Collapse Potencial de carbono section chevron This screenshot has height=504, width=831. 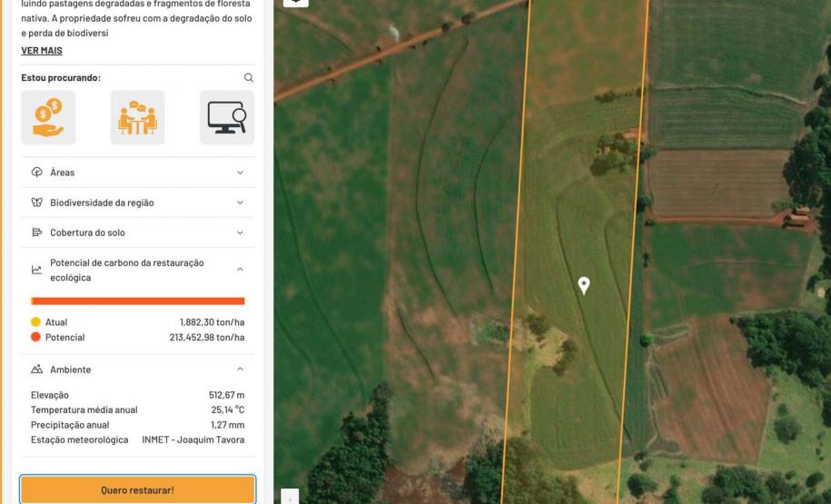(240, 270)
